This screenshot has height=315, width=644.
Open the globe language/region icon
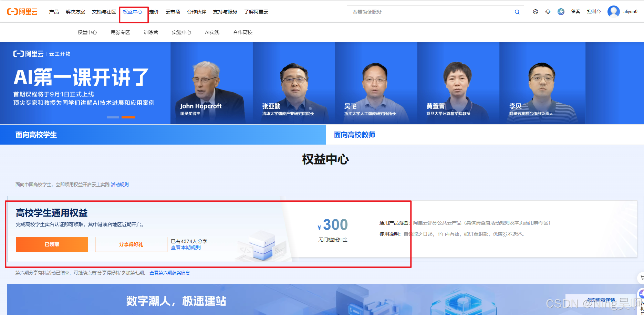(536, 12)
